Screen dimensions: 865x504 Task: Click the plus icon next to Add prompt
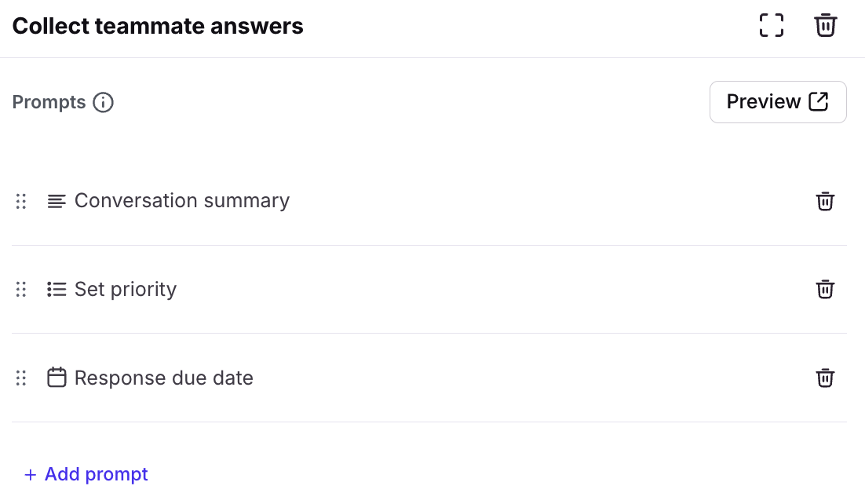pos(31,474)
